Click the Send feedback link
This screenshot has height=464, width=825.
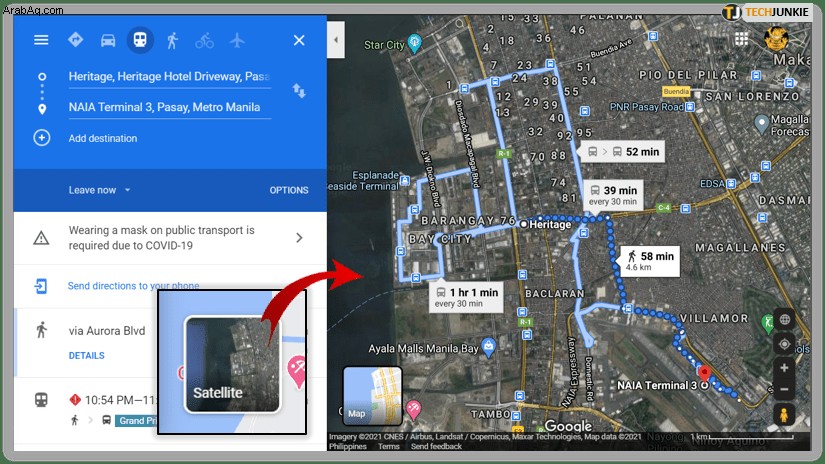pos(436,446)
